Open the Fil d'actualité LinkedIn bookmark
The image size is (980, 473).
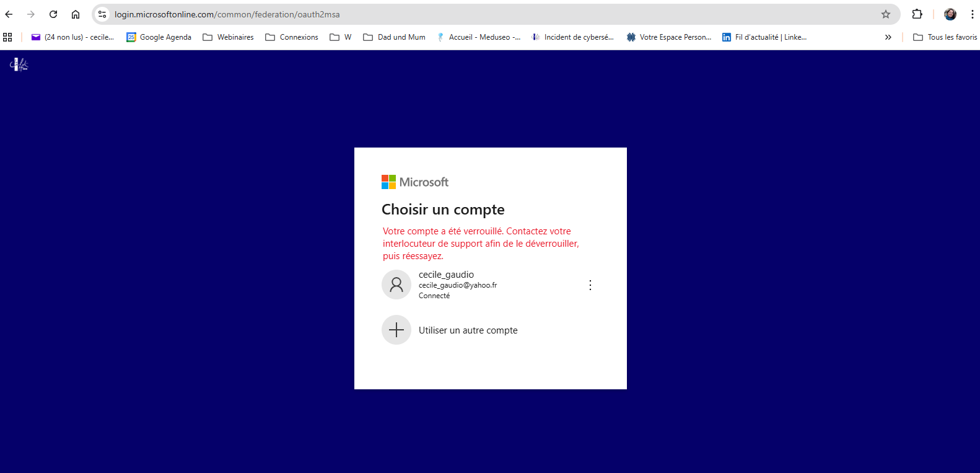tap(764, 37)
